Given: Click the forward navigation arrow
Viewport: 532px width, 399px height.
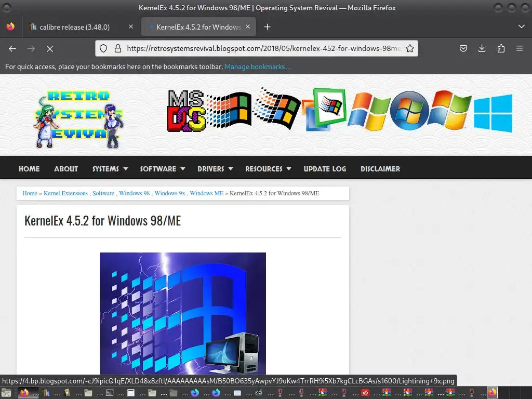Looking at the screenshot, I should (31, 49).
